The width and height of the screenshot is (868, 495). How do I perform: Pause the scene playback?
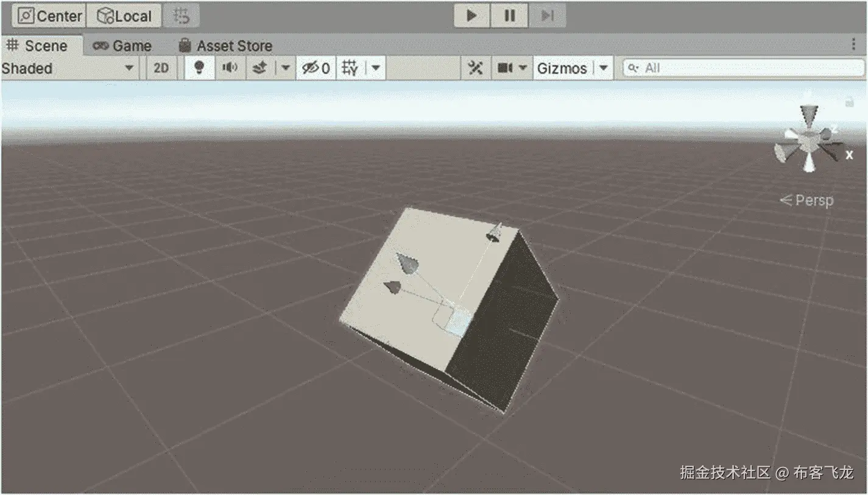tap(509, 16)
